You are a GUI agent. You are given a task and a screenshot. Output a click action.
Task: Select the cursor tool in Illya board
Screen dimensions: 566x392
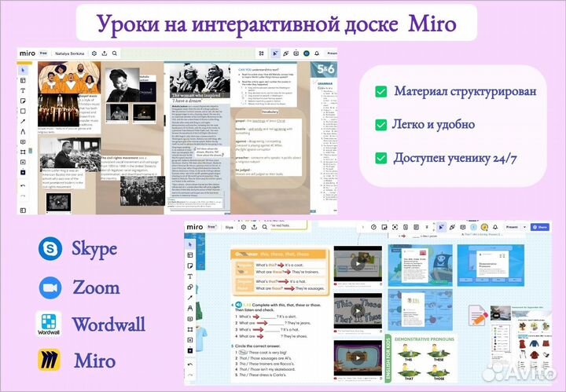[190, 245]
